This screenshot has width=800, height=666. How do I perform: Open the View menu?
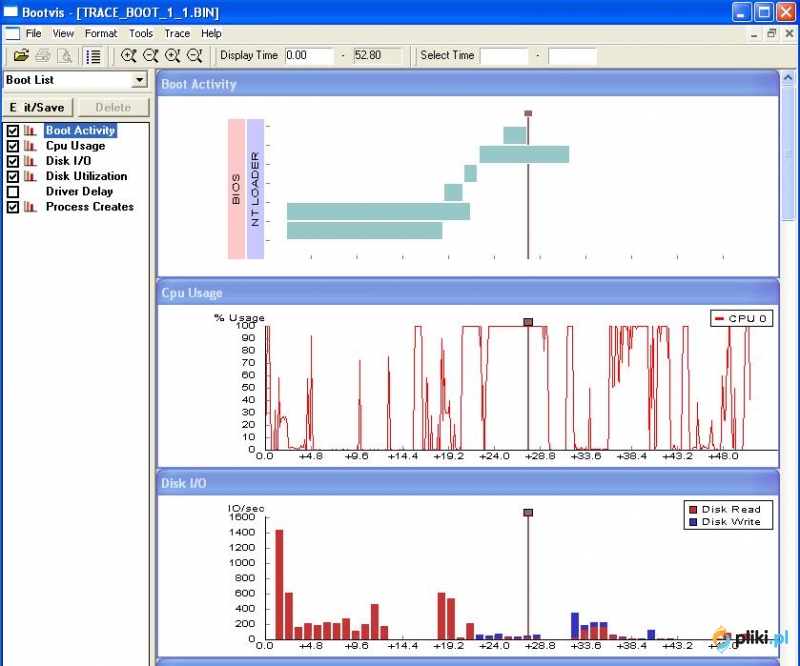pos(63,34)
